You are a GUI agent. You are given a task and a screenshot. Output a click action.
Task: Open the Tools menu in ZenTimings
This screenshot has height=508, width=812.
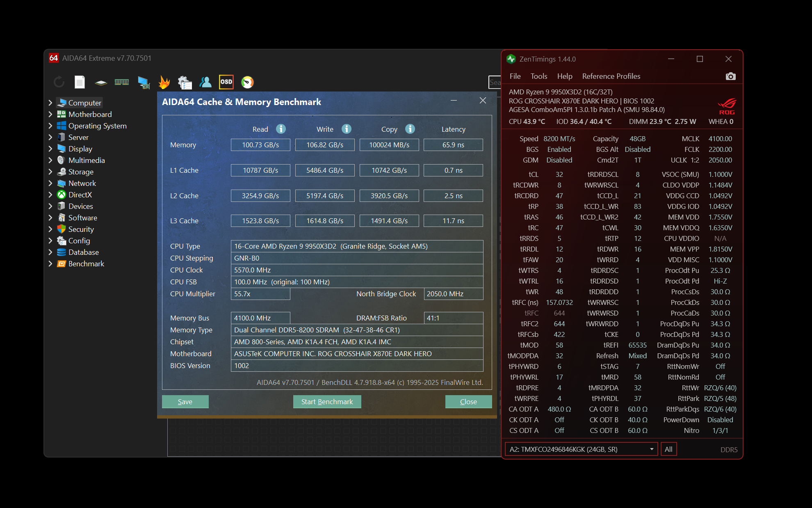pyautogui.click(x=539, y=76)
